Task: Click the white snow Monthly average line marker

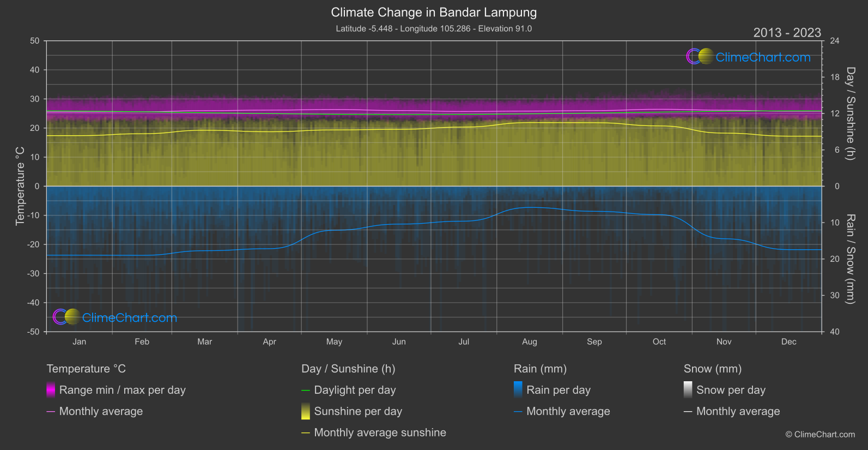Action: point(688,411)
